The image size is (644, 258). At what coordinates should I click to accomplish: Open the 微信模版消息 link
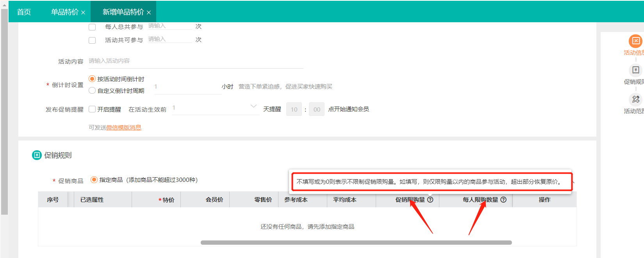[124, 128]
